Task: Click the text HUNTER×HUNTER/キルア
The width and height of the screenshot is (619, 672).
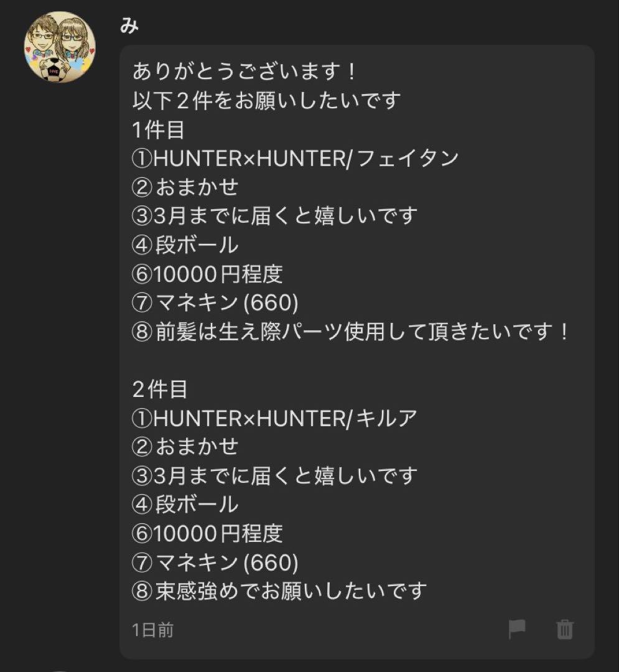Action: point(274,418)
